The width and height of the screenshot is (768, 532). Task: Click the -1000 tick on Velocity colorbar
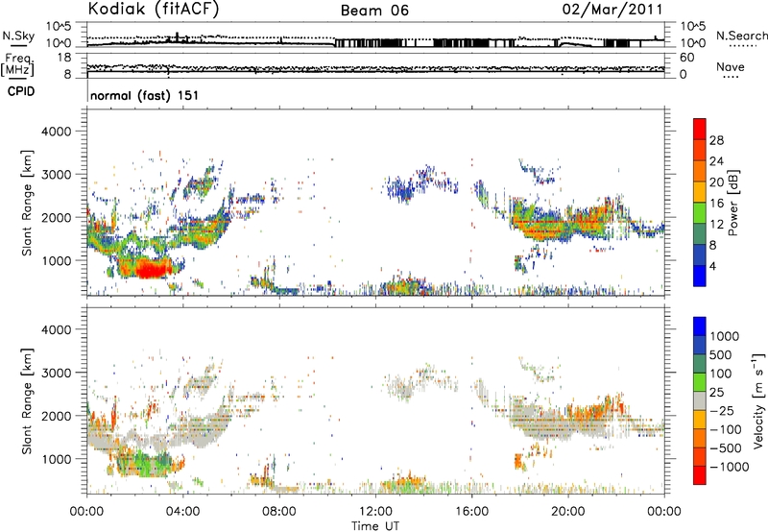[729, 467]
